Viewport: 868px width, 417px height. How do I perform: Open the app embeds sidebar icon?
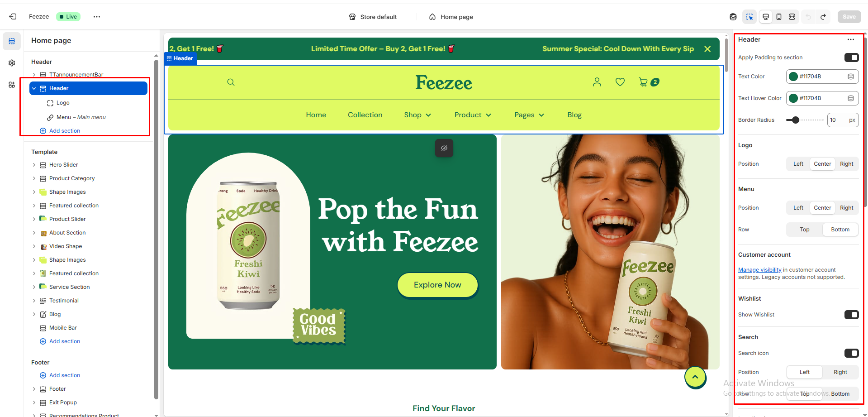[x=12, y=85]
